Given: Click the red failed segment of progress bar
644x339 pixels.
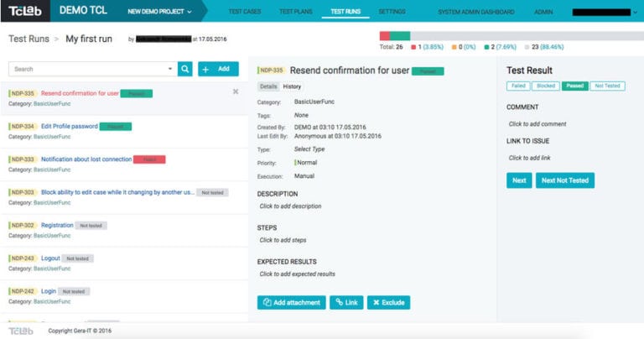Looking at the screenshot, I should click(x=384, y=36).
